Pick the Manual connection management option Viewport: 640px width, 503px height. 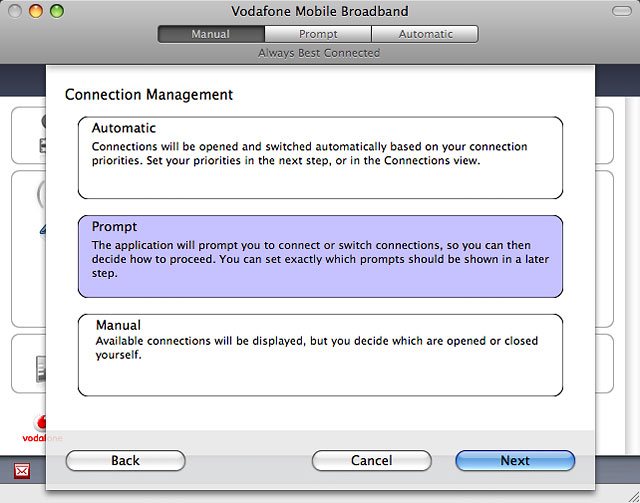click(x=320, y=354)
